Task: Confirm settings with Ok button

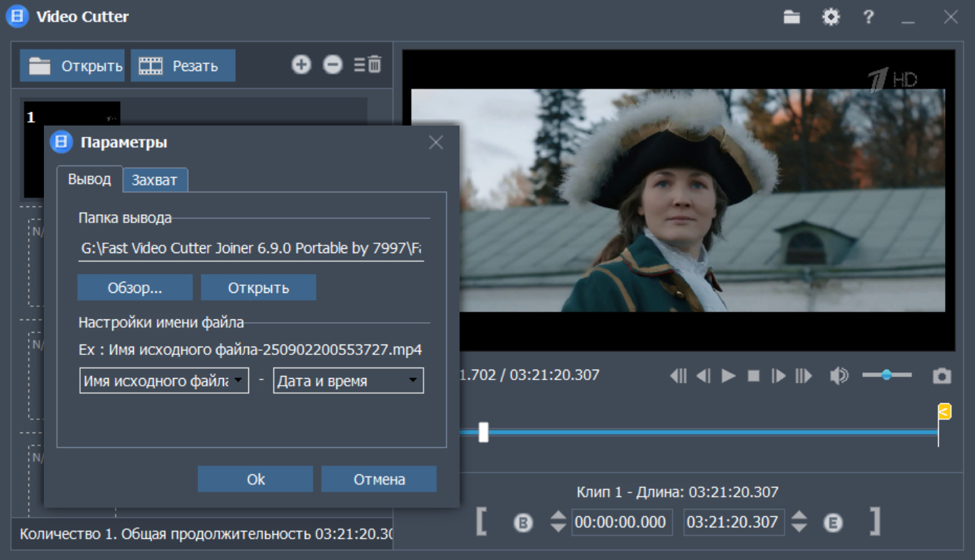Action: coord(255,479)
